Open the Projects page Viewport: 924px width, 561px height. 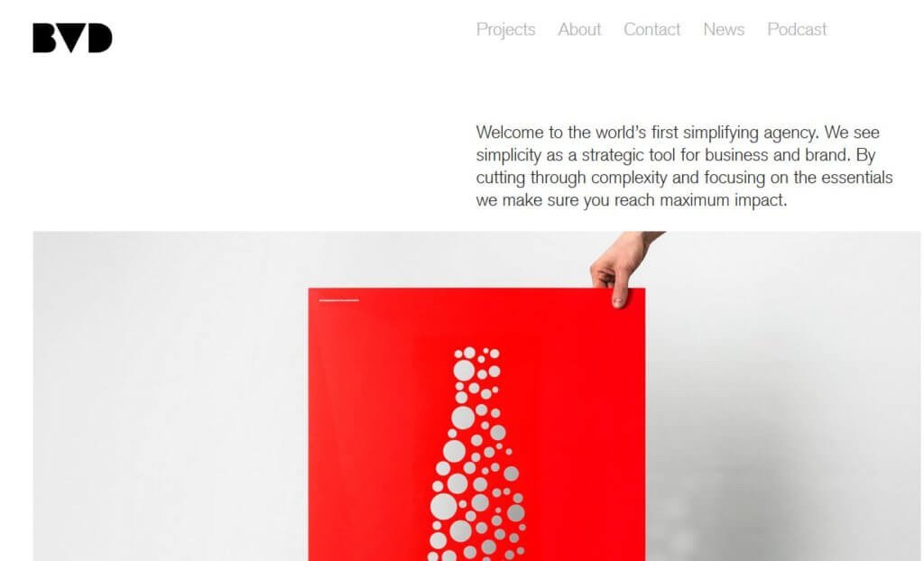pos(505,30)
